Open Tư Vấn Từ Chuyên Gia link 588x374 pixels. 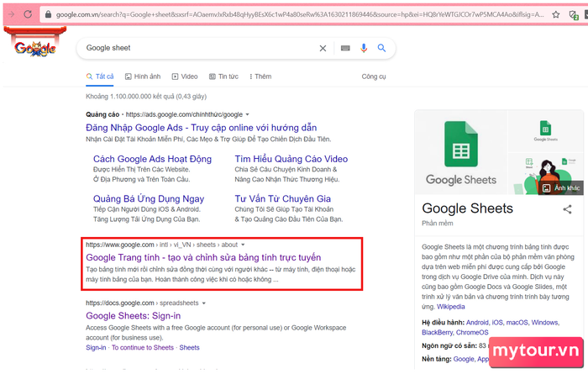click(x=283, y=199)
